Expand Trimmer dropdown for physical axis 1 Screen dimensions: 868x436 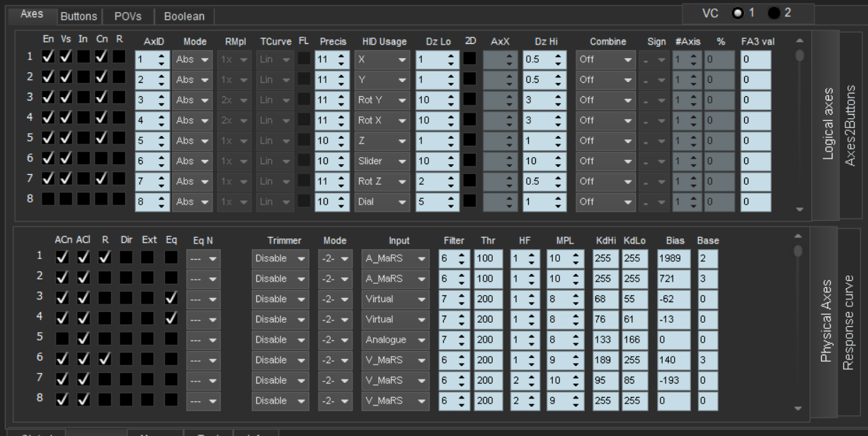pos(280,259)
